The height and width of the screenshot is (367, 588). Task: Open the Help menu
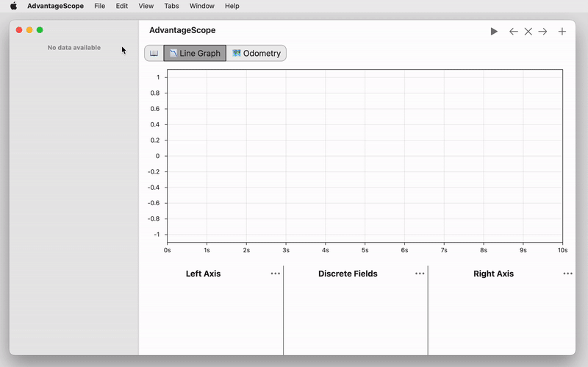coord(232,6)
